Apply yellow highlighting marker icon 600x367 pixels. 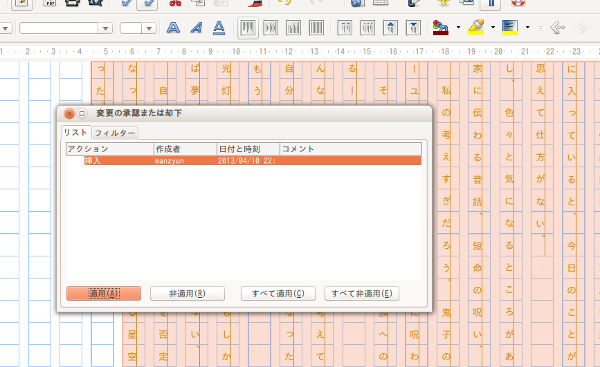(x=475, y=28)
